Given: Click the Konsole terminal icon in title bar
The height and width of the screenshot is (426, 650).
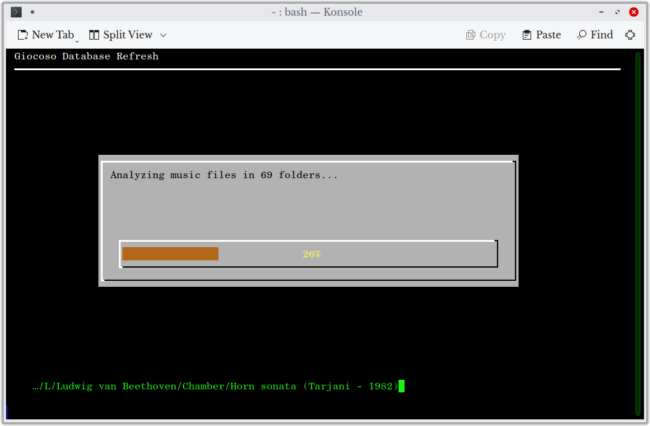Looking at the screenshot, I should (16, 12).
